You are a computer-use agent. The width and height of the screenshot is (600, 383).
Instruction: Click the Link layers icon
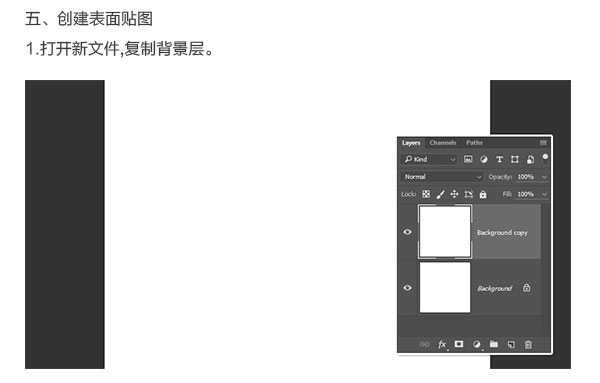pyautogui.click(x=424, y=344)
